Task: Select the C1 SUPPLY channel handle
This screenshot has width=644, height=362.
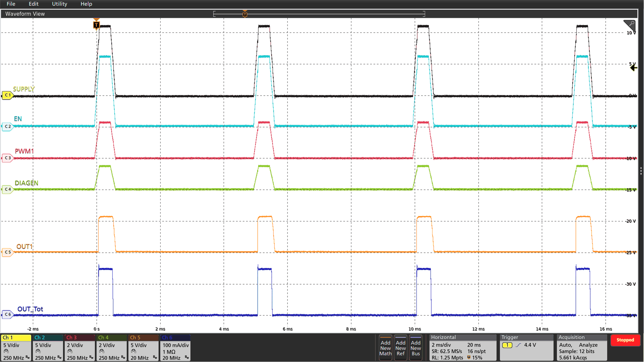Action: (7, 95)
